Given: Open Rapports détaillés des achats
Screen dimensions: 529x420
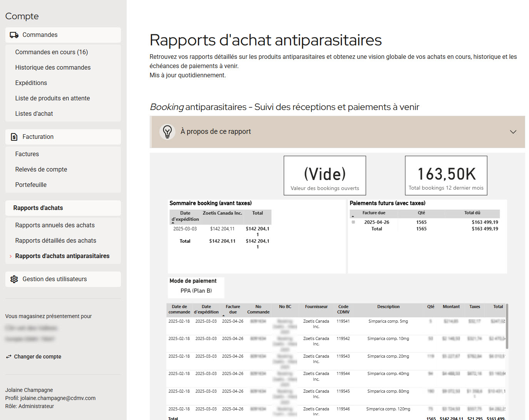Looking at the screenshot, I should (55, 241).
